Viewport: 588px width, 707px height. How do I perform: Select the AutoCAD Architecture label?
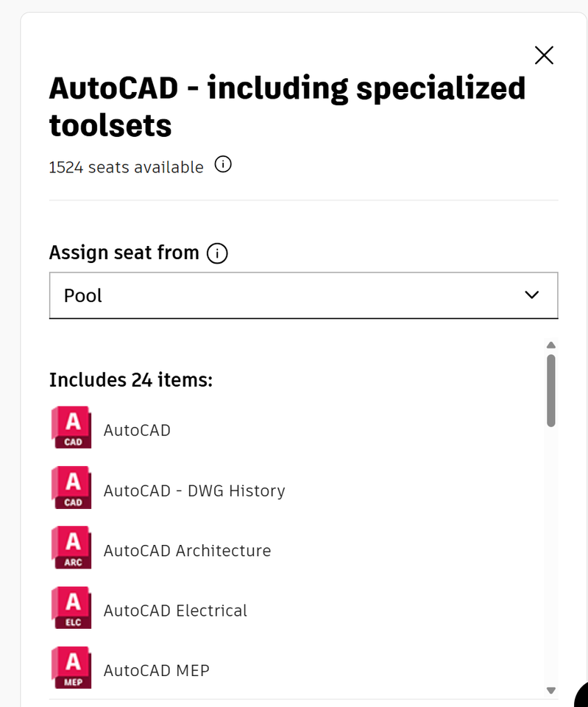[x=187, y=550]
